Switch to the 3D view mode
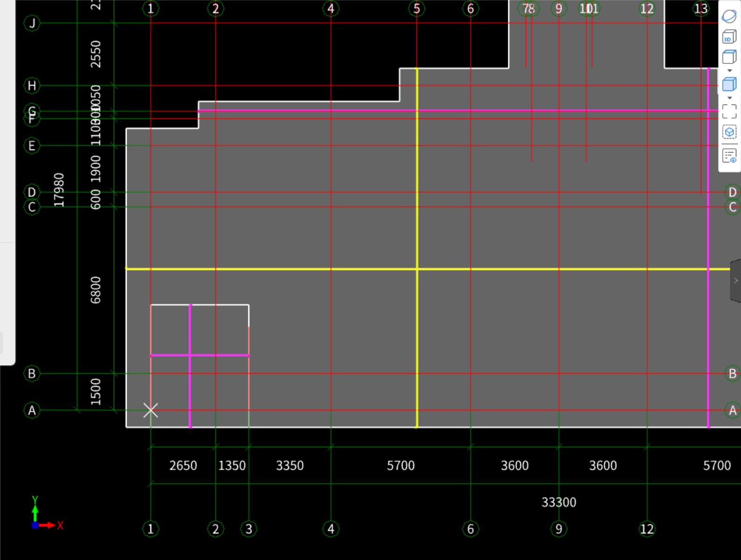This screenshot has height=560, width=741. (729, 37)
